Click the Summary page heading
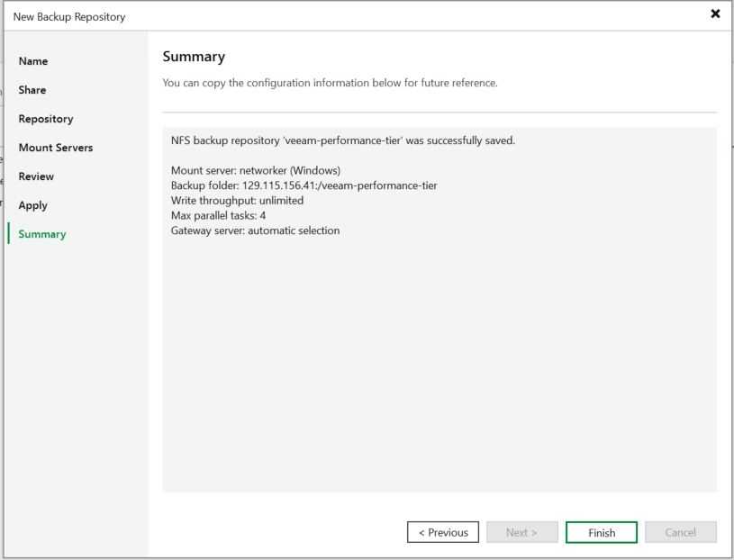734x560 pixels. point(194,57)
